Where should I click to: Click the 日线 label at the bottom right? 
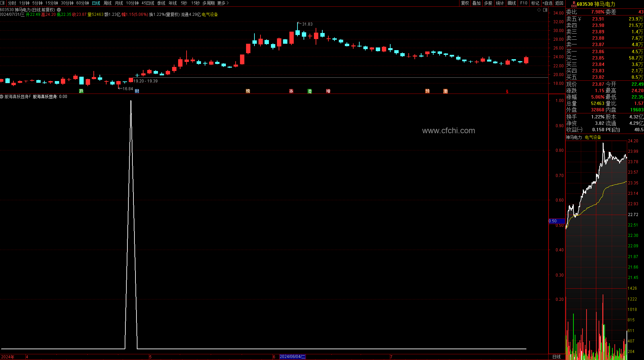click(x=557, y=357)
